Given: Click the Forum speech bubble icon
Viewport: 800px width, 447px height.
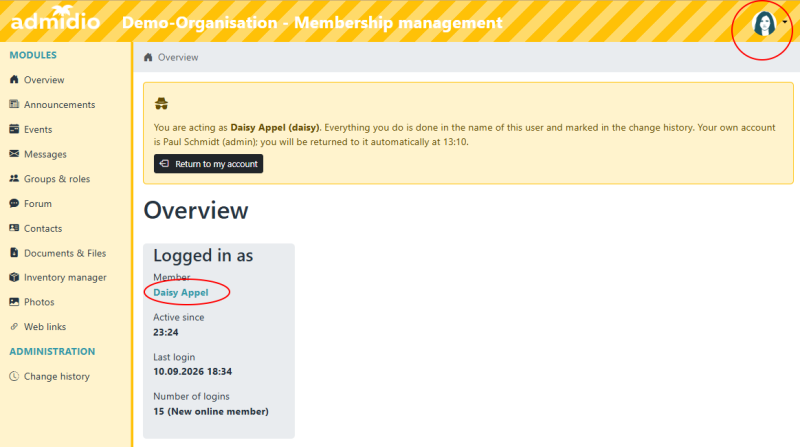Looking at the screenshot, I should pos(14,203).
